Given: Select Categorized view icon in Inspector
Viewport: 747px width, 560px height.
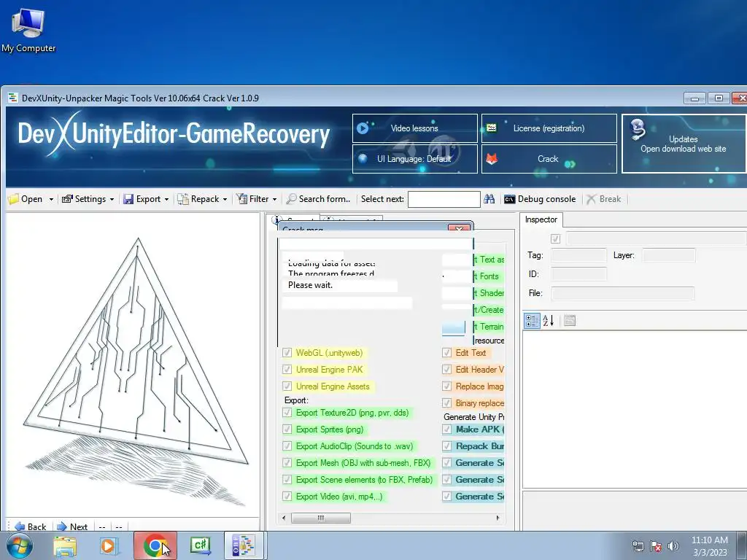Looking at the screenshot, I should coord(532,321).
